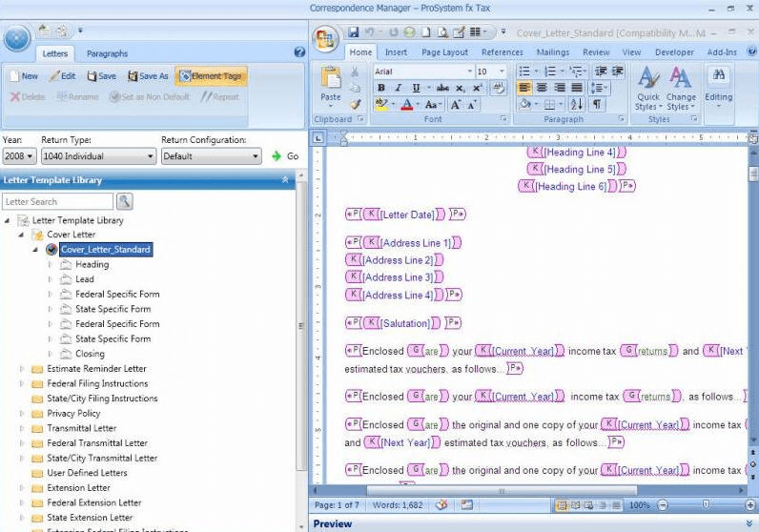
Task: Open the font size dropdown
Action: tap(502, 72)
